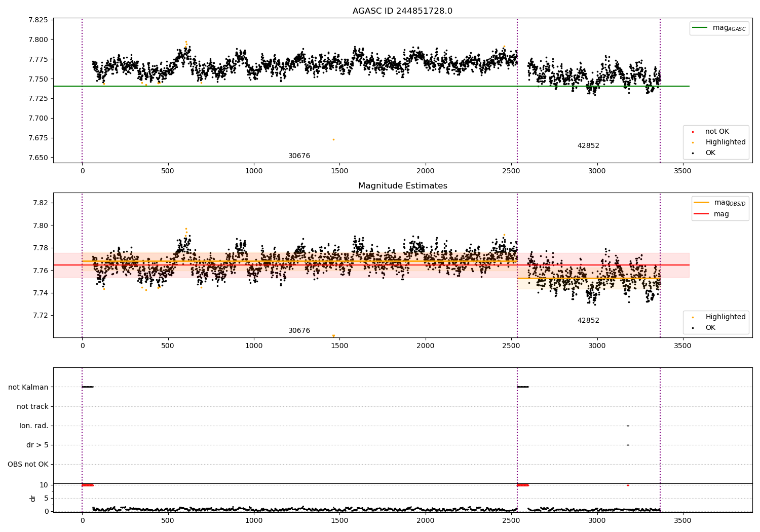Click the rotated "dr" y-axis label

click(x=33, y=498)
